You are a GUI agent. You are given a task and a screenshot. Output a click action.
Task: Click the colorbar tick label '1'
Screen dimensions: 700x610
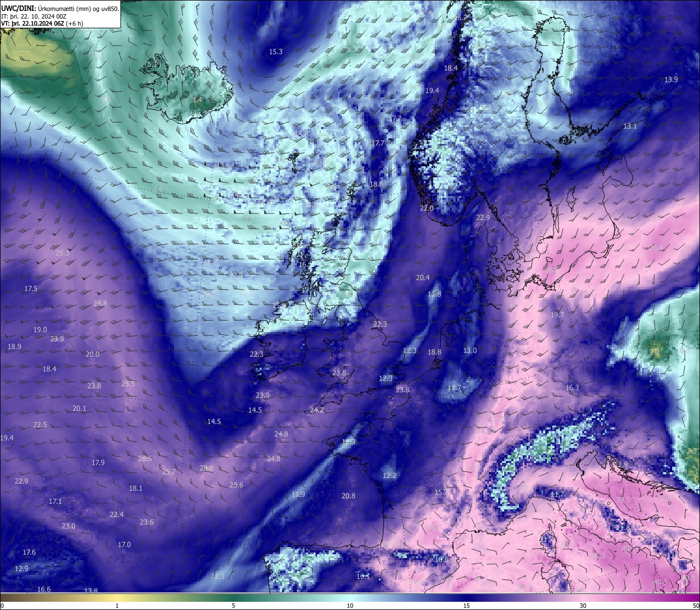[117, 606]
